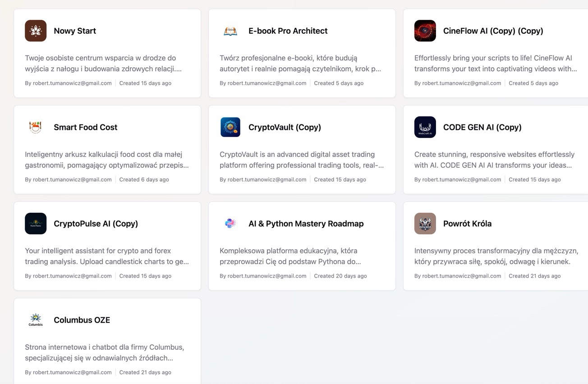Click the AI & Python Mastery Roadmap icon
588x384 pixels.
[230, 224]
